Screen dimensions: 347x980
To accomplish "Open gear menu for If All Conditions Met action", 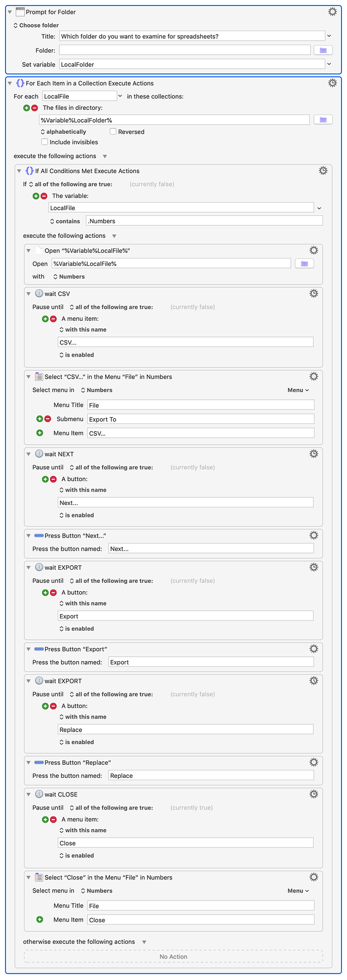I will coord(323,171).
